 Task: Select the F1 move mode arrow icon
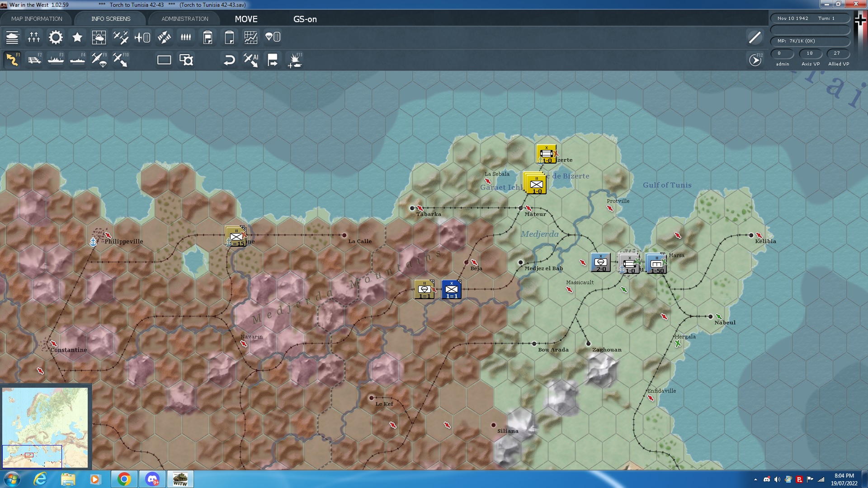click(x=12, y=60)
